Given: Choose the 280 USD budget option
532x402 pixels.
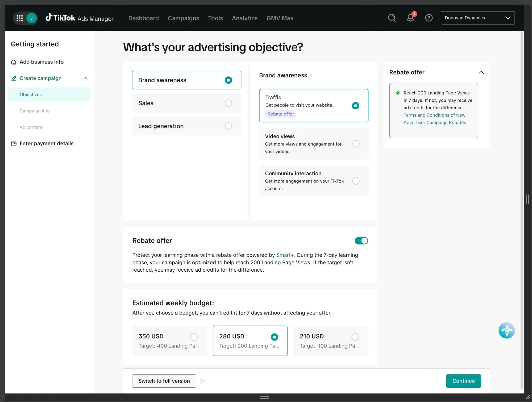Looking at the screenshot, I should tap(250, 341).
